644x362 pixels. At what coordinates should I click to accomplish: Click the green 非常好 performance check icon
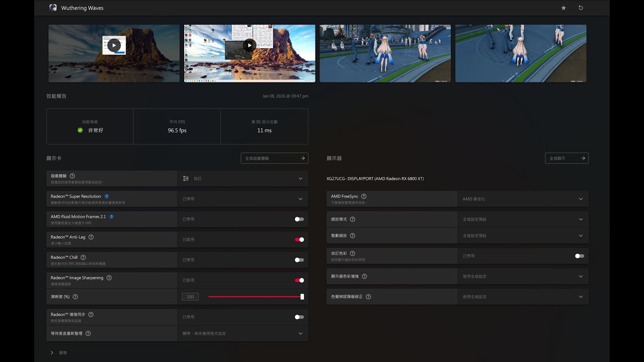(x=80, y=130)
